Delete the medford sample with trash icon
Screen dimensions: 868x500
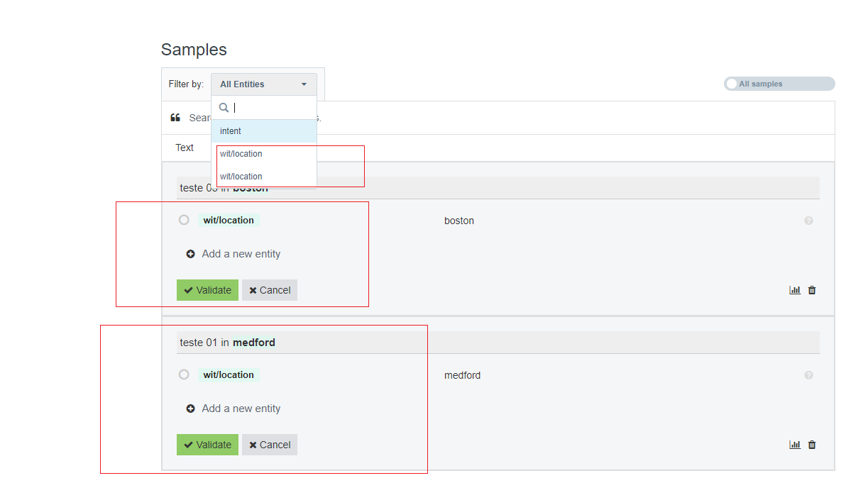812,445
